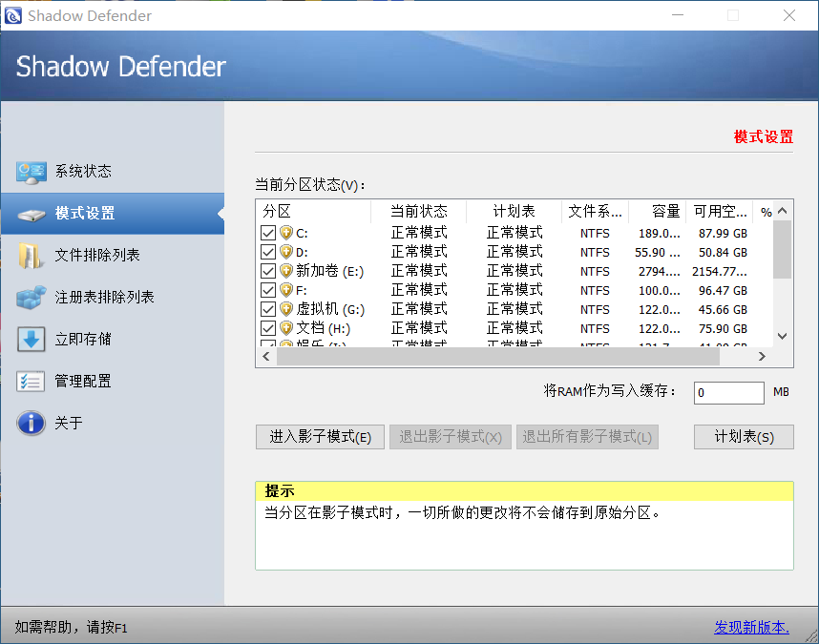Image resolution: width=819 pixels, height=644 pixels.
Task: Open the 系统状态 section
Action: pos(113,171)
